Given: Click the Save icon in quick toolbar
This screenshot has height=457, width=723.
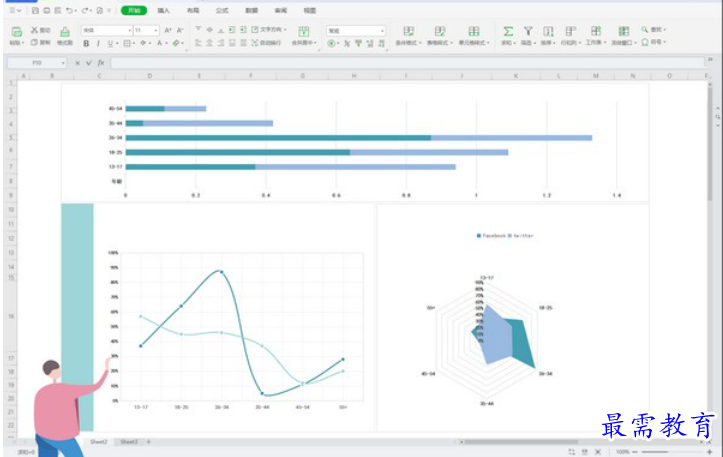Looking at the screenshot, I should [35, 10].
